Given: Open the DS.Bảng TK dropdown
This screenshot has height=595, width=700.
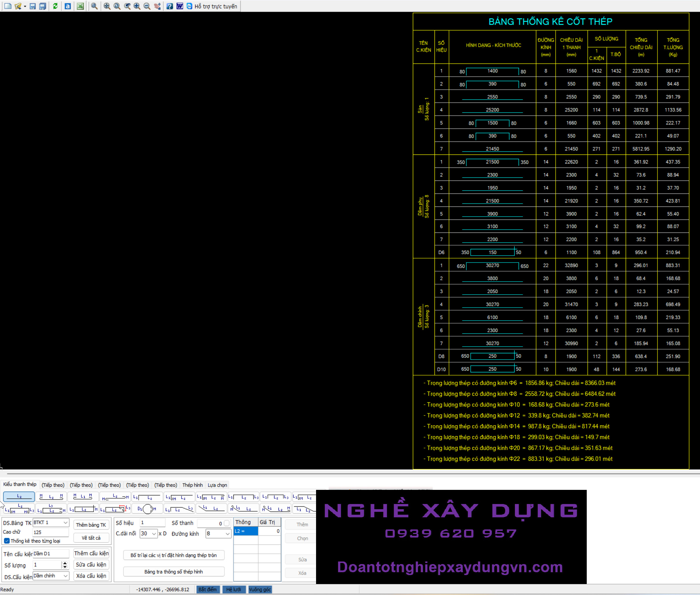Looking at the screenshot, I should 66,523.
